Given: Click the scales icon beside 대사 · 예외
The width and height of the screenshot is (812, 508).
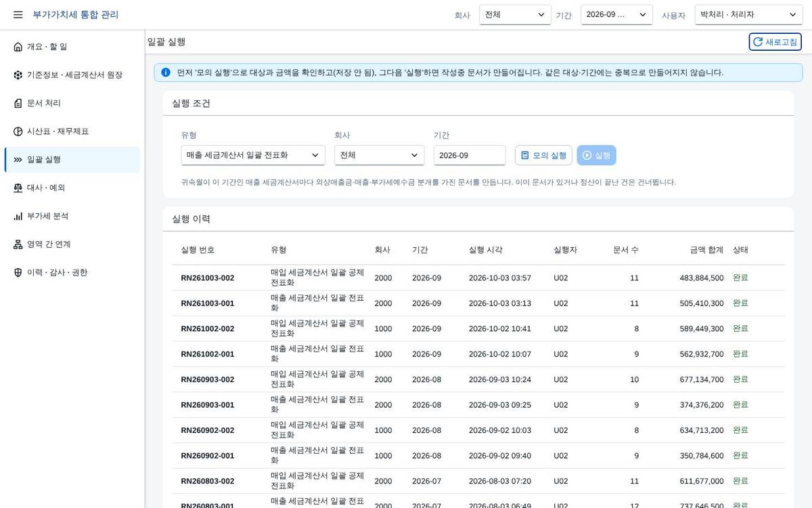Looking at the screenshot, I should click(x=18, y=188).
